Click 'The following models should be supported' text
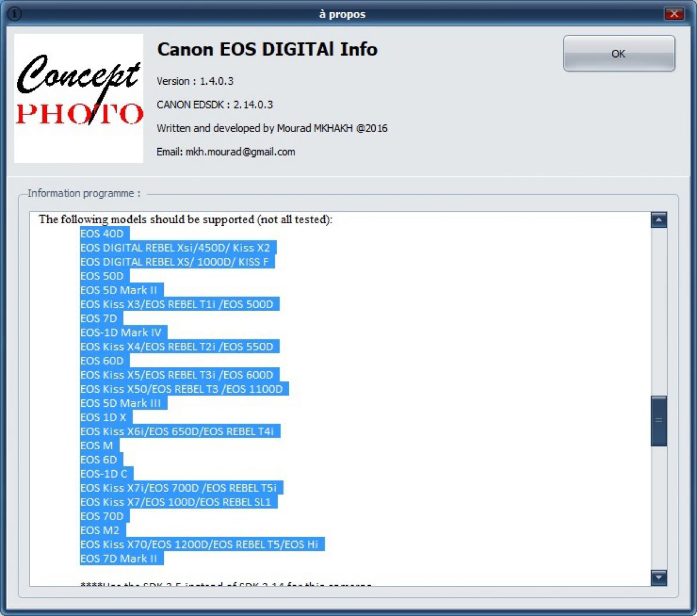This screenshot has width=697, height=616. [x=185, y=219]
